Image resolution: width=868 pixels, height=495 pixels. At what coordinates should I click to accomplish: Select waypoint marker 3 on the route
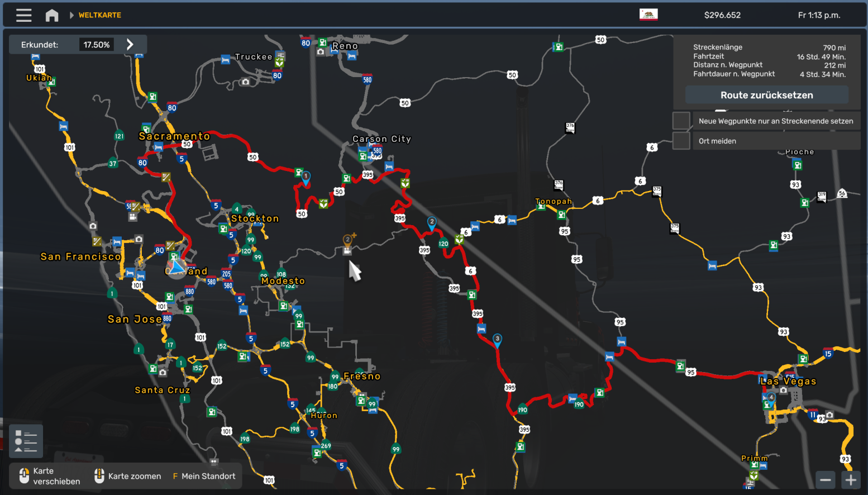[497, 340]
